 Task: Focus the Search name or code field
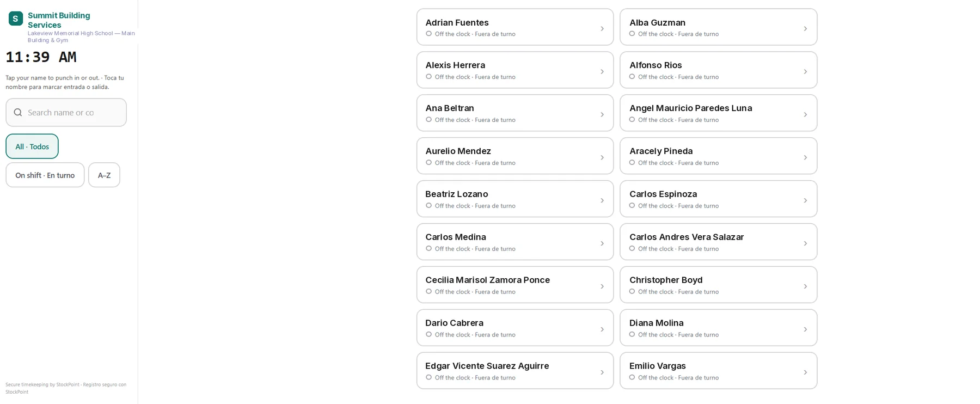point(66,113)
